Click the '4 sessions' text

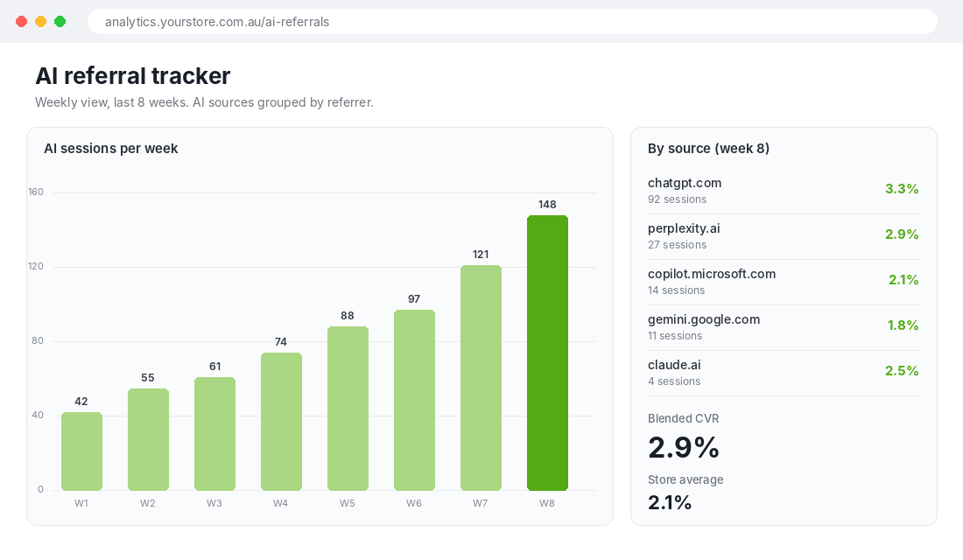pos(674,381)
